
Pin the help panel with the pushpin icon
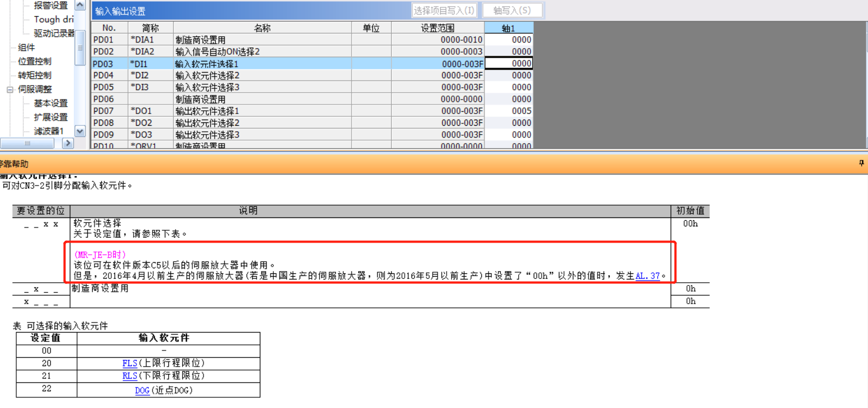tap(861, 164)
